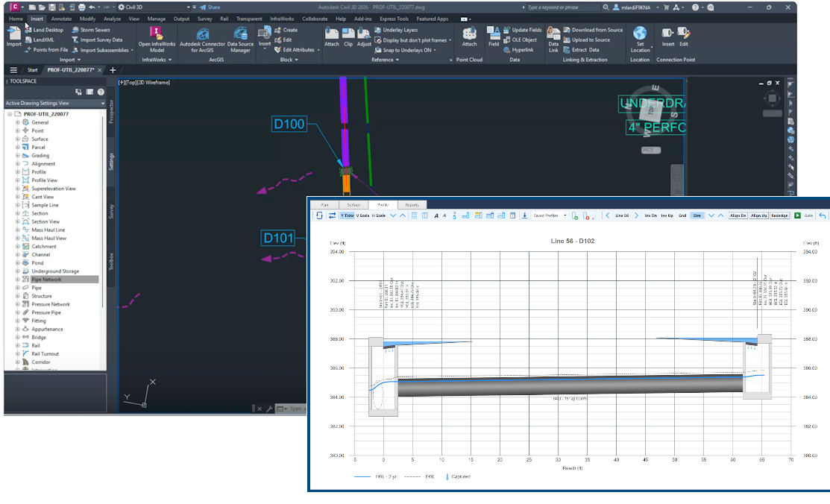Viewport: 830px width, 504px height.
Task: Click the Attach reference icon
Action: 332,37
